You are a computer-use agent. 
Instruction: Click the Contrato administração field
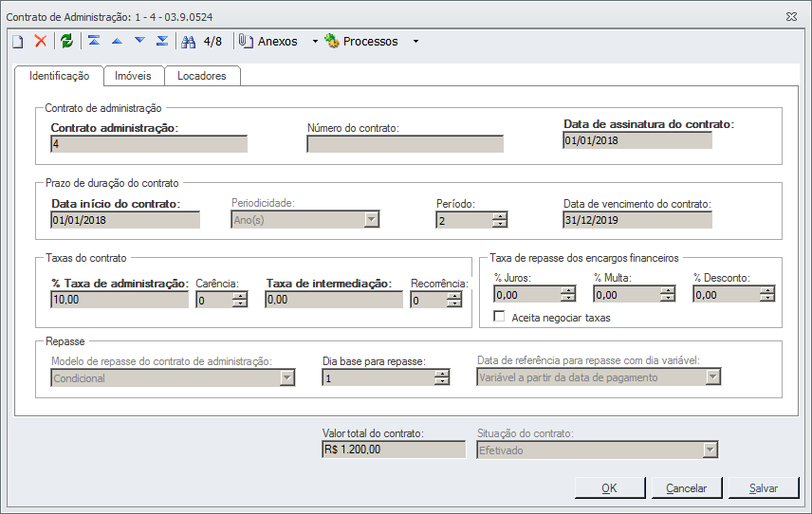(149, 144)
